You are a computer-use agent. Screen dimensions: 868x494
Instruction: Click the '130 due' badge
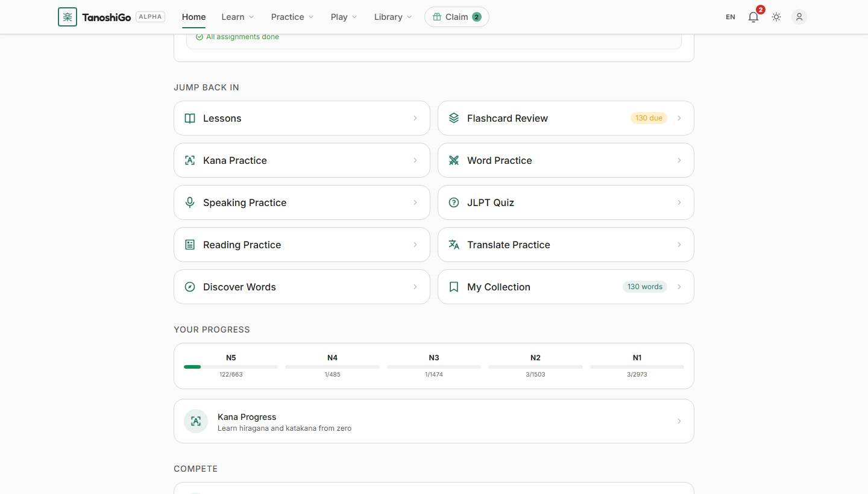[x=649, y=118]
